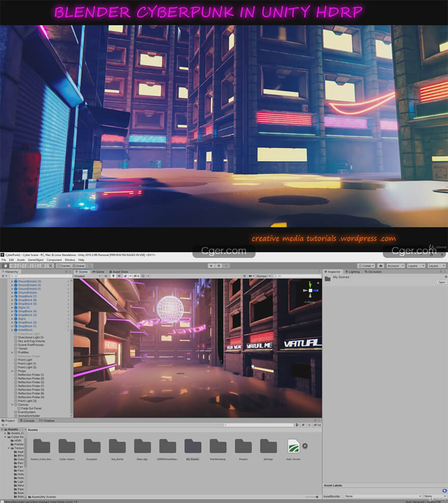Open the Component menu

[54, 260]
